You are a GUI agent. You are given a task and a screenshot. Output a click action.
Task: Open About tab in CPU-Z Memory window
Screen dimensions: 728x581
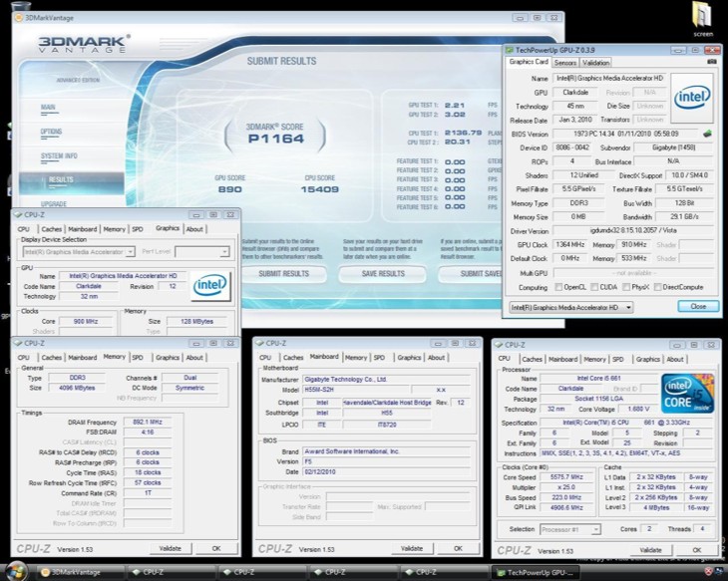pyautogui.click(x=194, y=358)
